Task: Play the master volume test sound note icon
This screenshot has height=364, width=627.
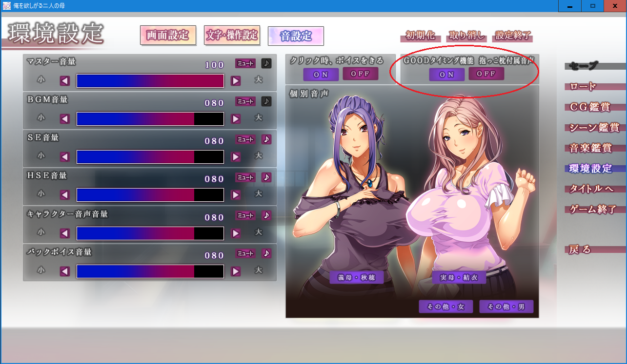Action: 266,63
